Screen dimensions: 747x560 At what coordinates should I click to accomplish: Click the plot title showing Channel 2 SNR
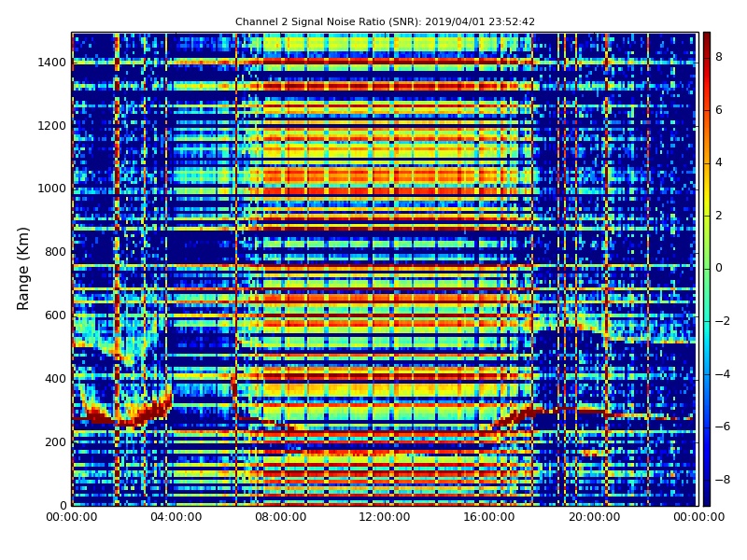(385, 21)
